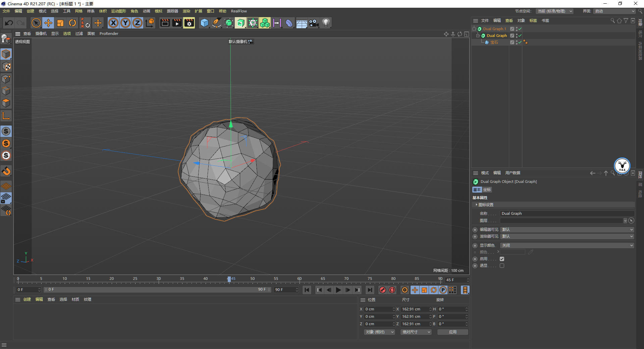This screenshot has height=349, width=644.
Task: Switch to Model mode in left toolbar
Action: point(6,54)
